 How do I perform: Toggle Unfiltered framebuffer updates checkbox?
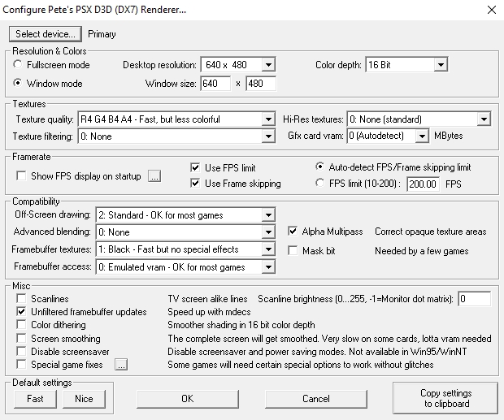(x=21, y=312)
